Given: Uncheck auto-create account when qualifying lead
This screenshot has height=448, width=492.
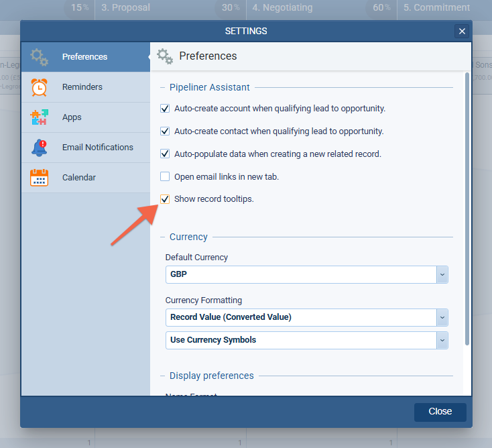Looking at the screenshot, I should (x=165, y=109).
